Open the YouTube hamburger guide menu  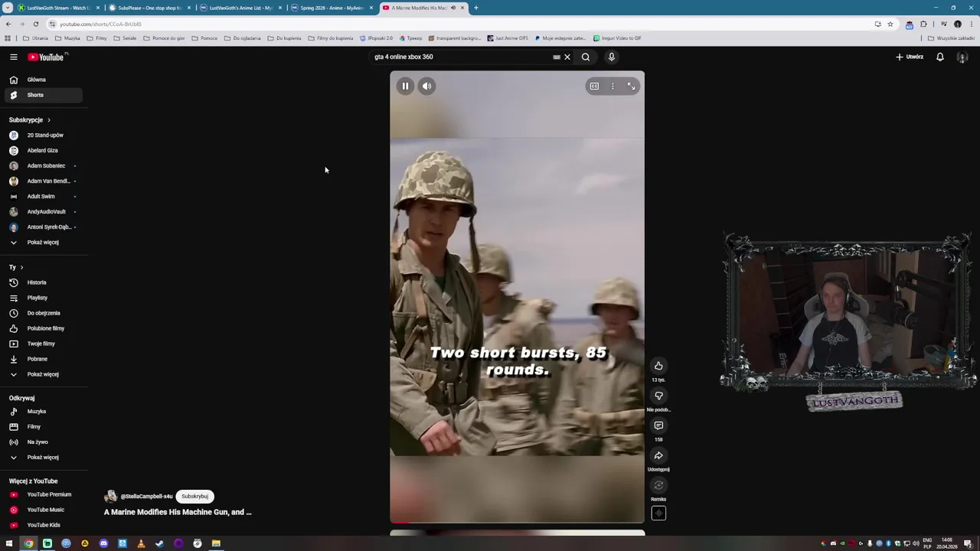[x=13, y=57]
